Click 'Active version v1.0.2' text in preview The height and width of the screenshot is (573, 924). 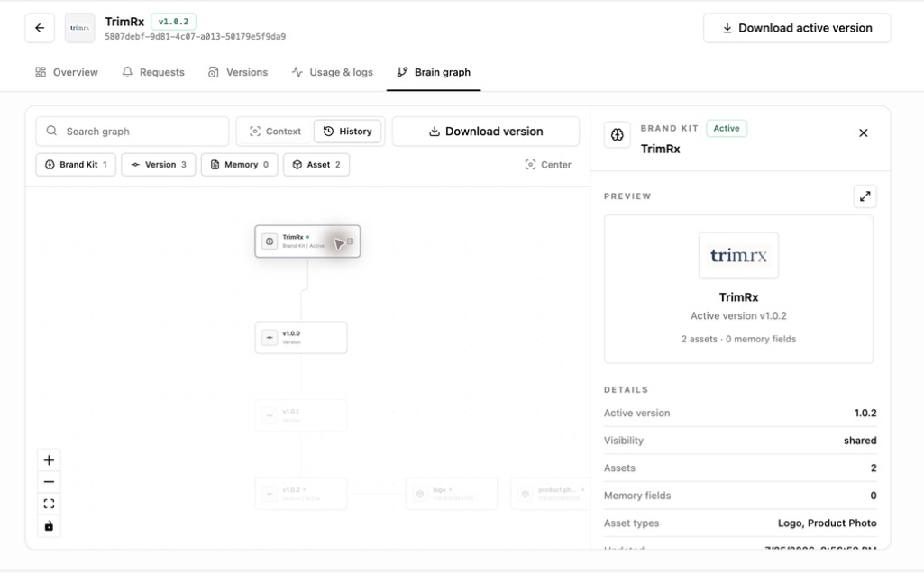coord(738,315)
